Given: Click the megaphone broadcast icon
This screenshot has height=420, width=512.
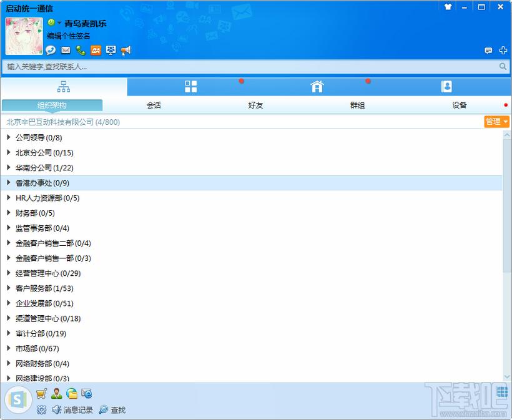Looking at the screenshot, I should click(x=126, y=50).
